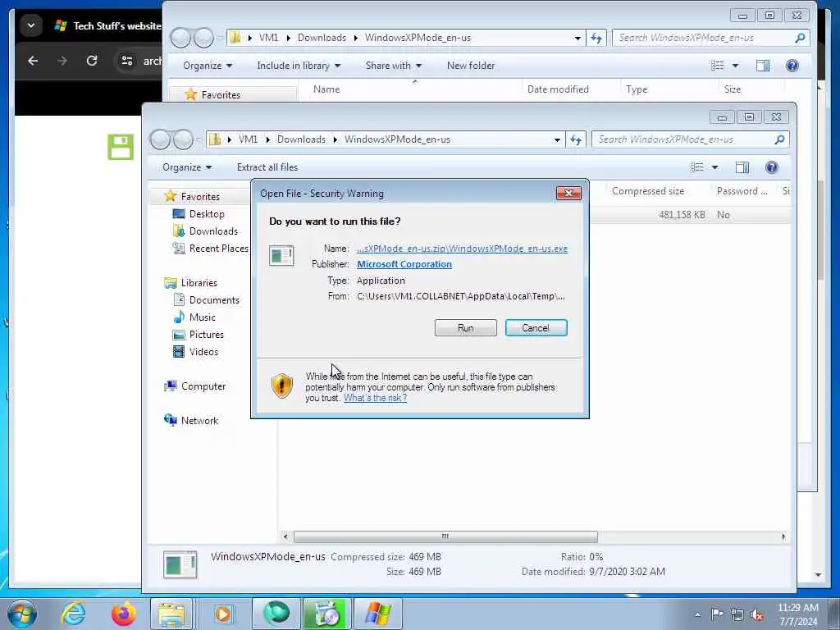Viewport: 840px width, 630px height.
Task: Open Include in library dropdown in back window
Action: [x=299, y=66]
